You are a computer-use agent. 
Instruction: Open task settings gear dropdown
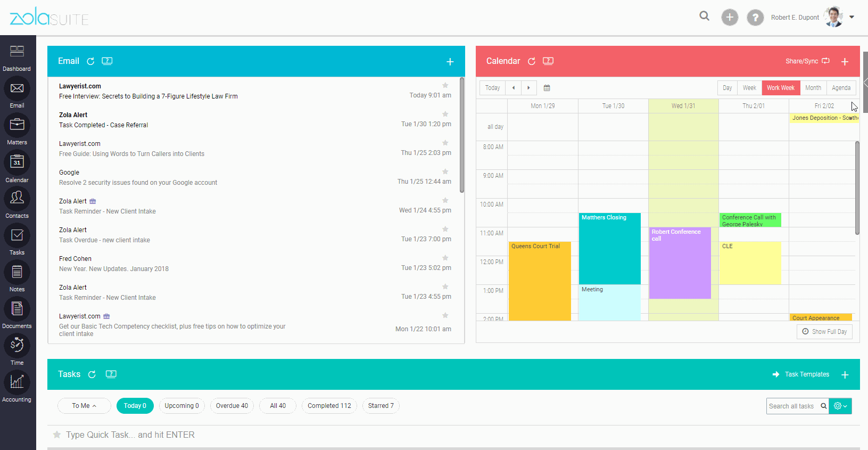click(x=840, y=406)
